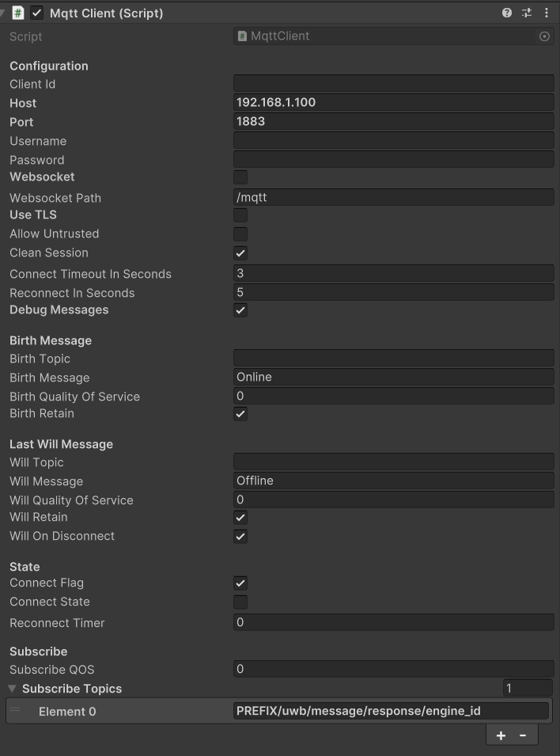Remove the selected Subscribe Topics element
Screen dimensions: 560x756
(x=523, y=735)
